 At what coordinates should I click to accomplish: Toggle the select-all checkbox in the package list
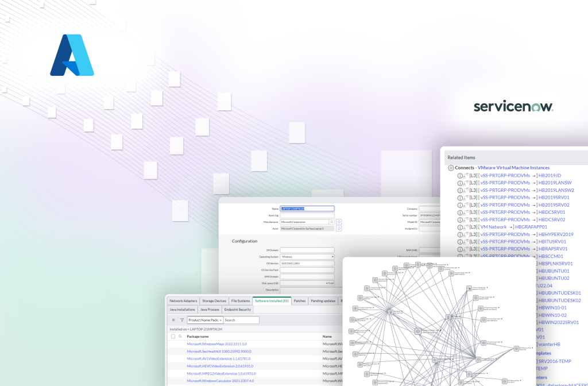pos(173,337)
